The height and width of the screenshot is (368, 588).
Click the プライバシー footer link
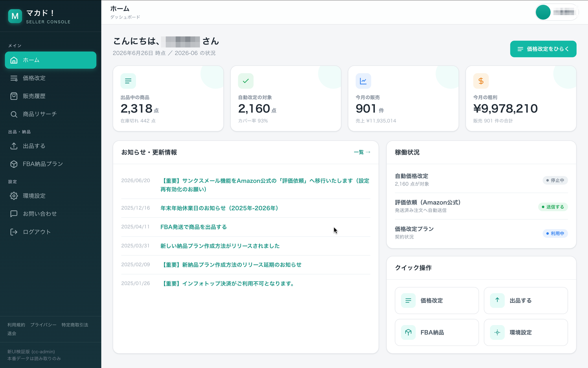click(x=43, y=325)
